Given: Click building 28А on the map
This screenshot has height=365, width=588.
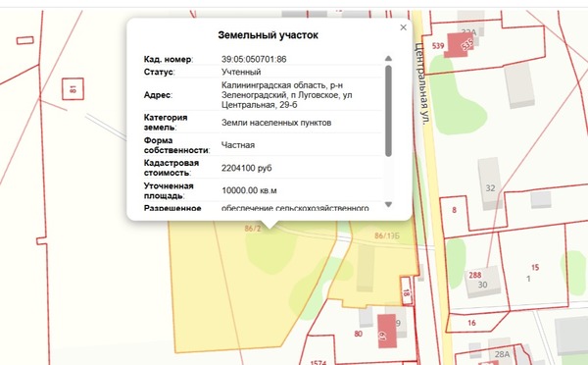Looking at the screenshot, I should [x=502, y=354].
